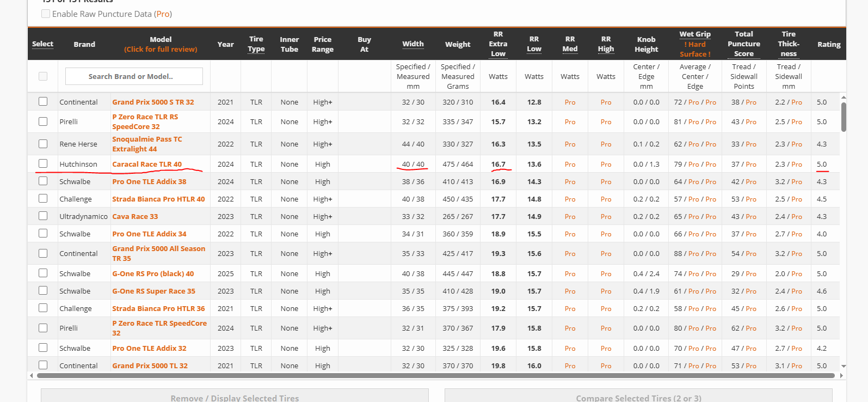Click the table's horizontal scrollbar thumb

click(x=436, y=375)
